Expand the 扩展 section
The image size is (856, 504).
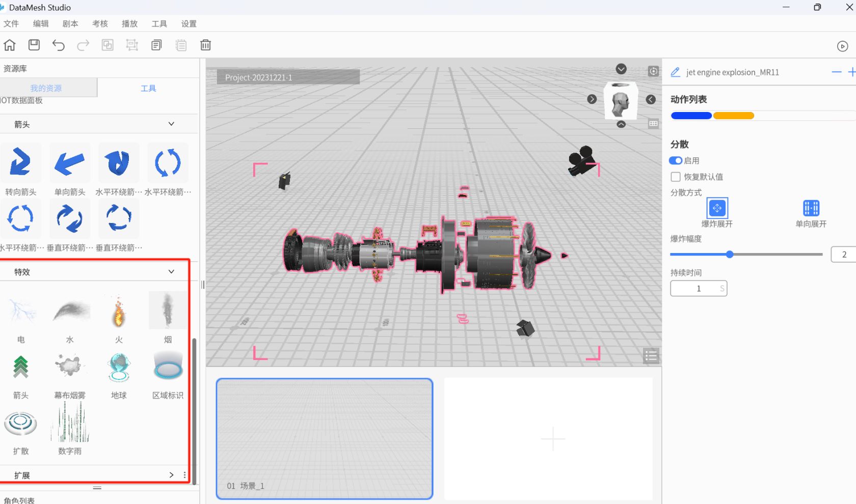pyautogui.click(x=171, y=474)
